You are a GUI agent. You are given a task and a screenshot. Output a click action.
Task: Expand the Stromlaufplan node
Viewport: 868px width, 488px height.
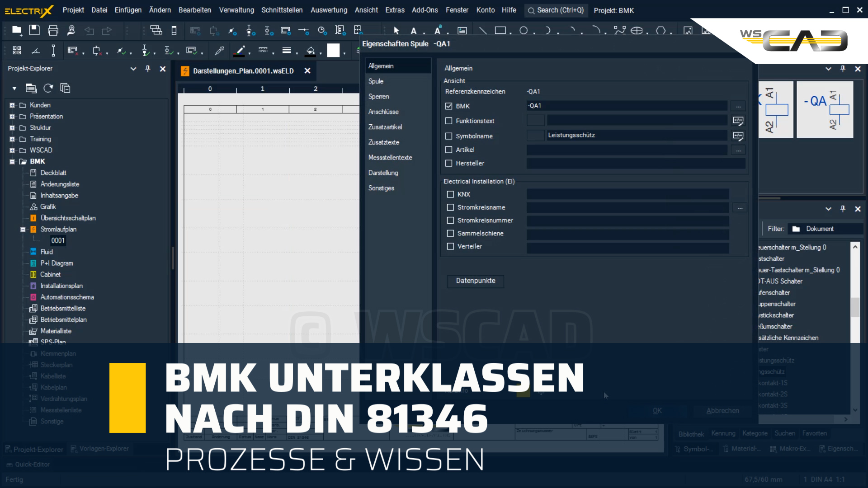tap(23, 229)
